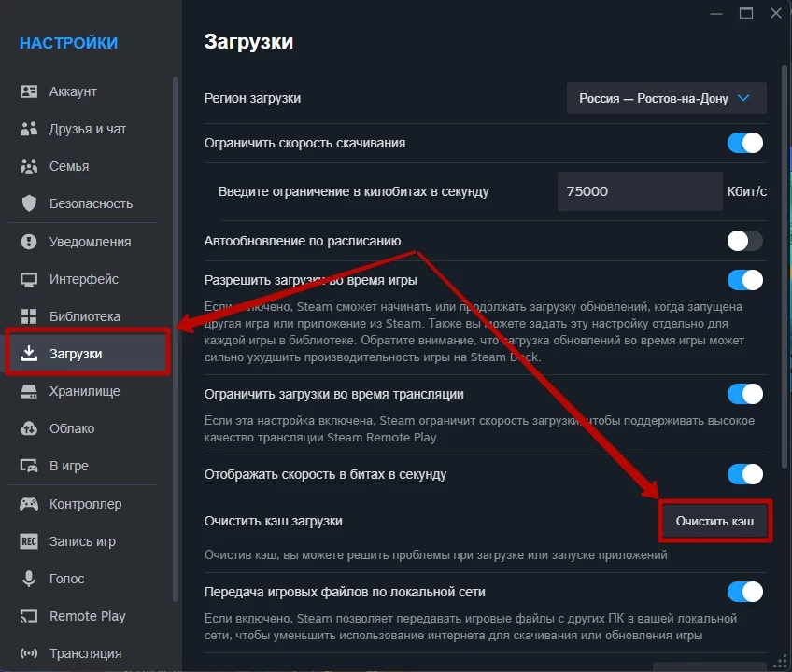Open the download region dropdown
The height and width of the screenshot is (672, 792).
point(666,98)
